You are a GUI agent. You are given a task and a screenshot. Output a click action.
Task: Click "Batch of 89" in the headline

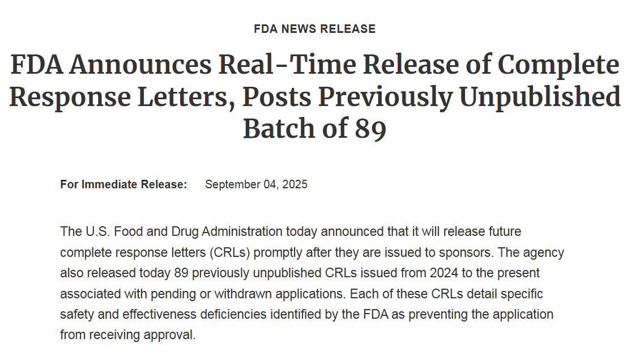[x=314, y=129]
